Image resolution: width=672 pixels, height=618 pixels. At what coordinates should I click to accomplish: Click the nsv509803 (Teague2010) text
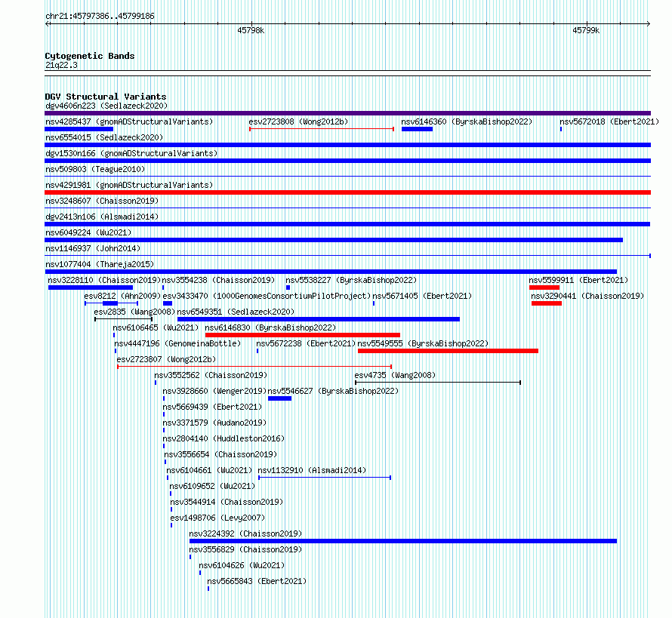click(x=95, y=169)
